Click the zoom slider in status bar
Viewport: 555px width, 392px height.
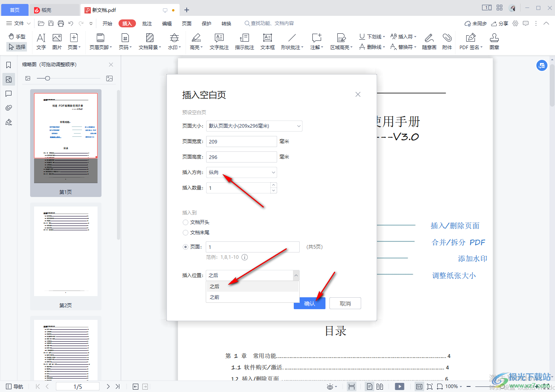click(502, 386)
